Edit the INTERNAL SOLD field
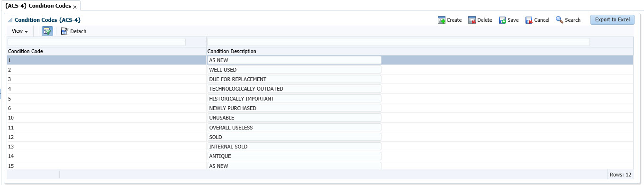Image resolution: width=644 pixels, height=185 pixels. 294,147
